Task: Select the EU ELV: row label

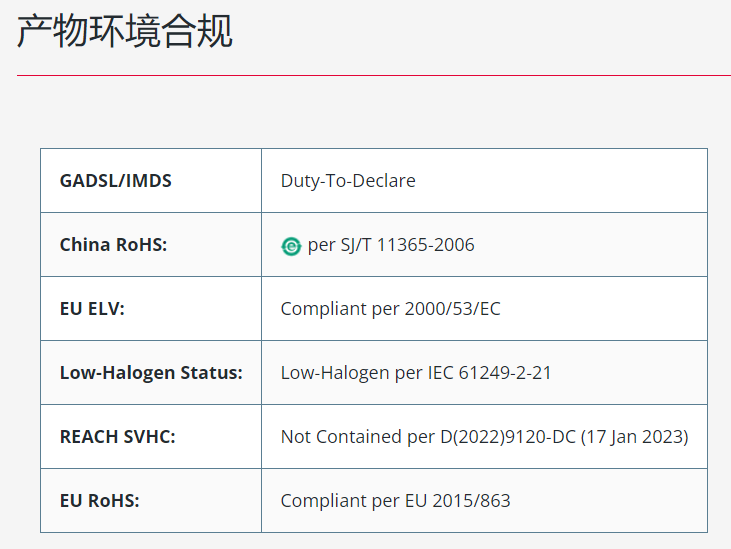Action: 92,309
